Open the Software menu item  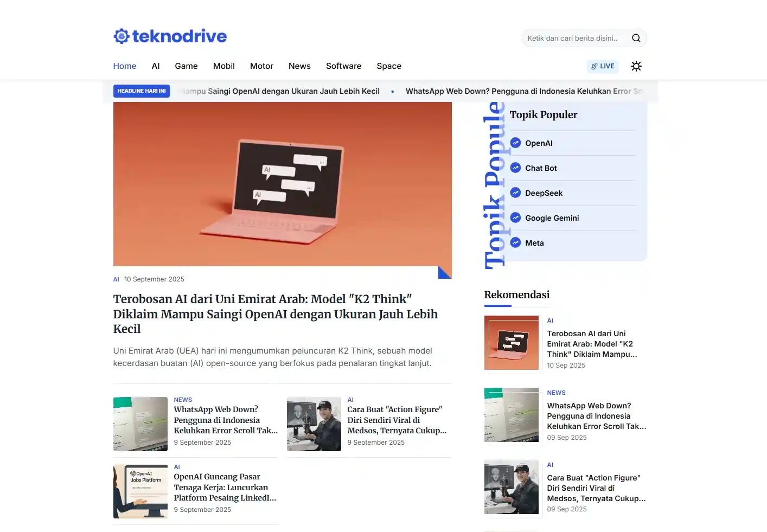tap(343, 66)
